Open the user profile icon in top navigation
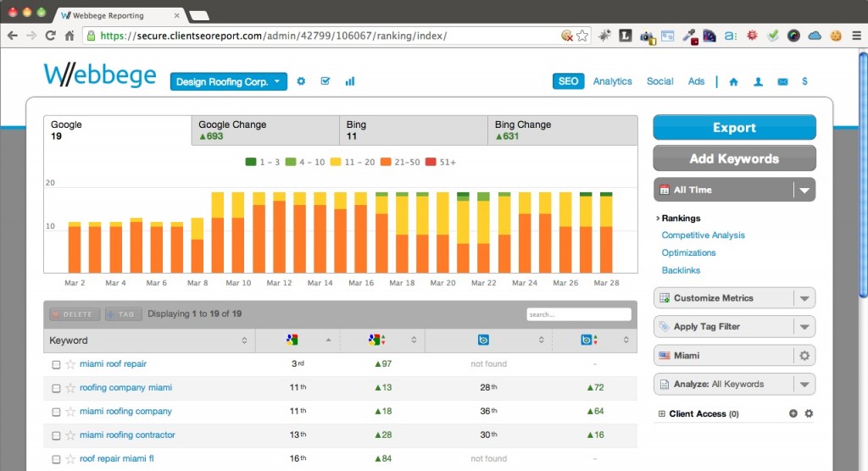This screenshot has width=868, height=471. pyautogui.click(x=758, y=82)
